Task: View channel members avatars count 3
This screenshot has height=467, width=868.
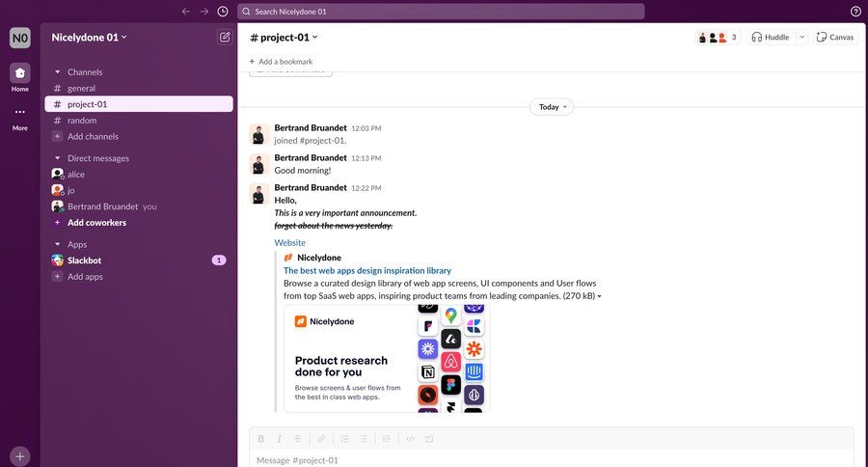Action: click(x=718, y=37)
